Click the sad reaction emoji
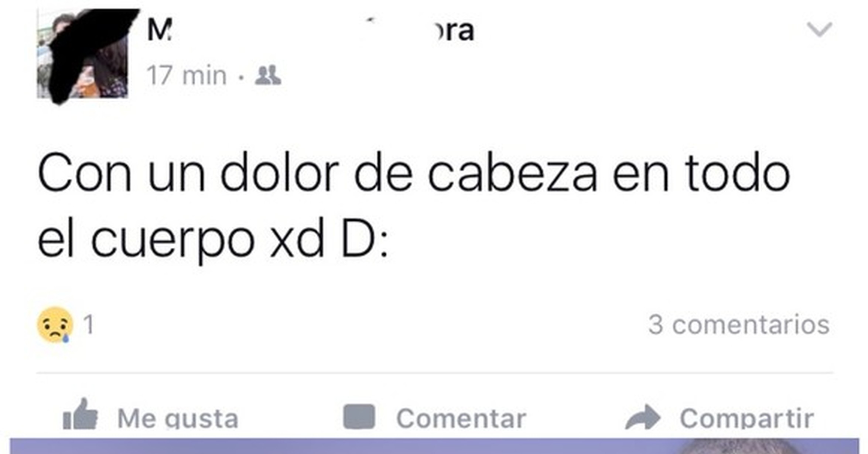 click(55, 325)
